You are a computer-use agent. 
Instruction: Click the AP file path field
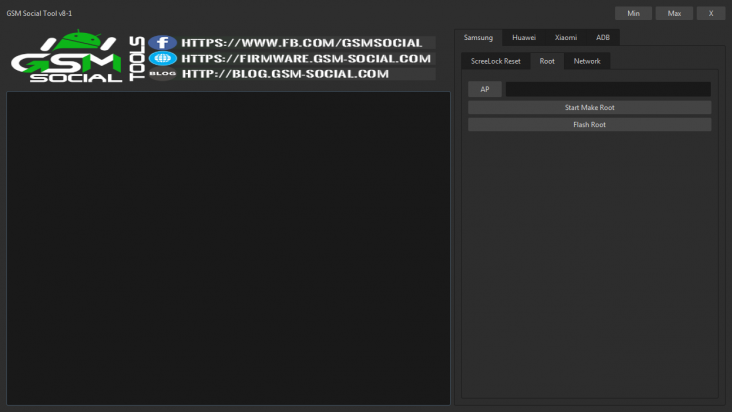[608, 89]
